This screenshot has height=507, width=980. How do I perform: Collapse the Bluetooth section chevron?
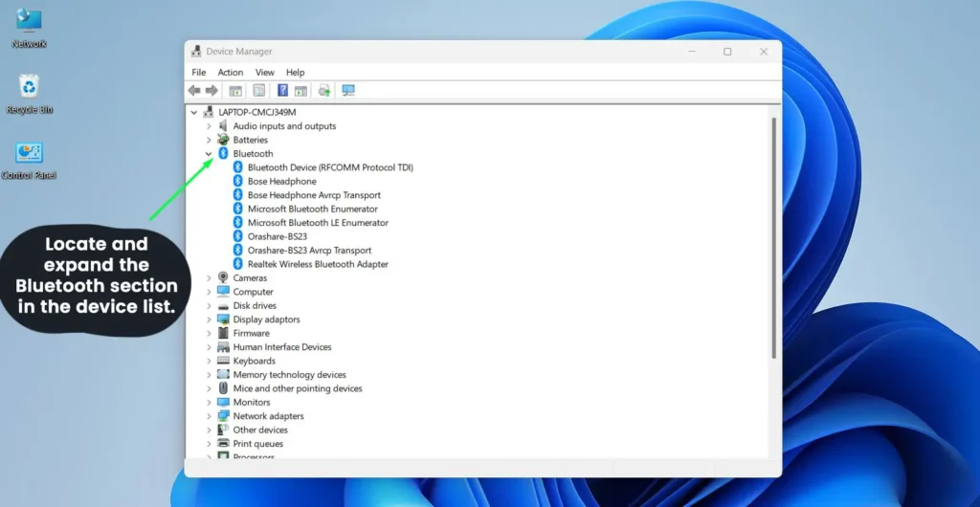[209, 154]
